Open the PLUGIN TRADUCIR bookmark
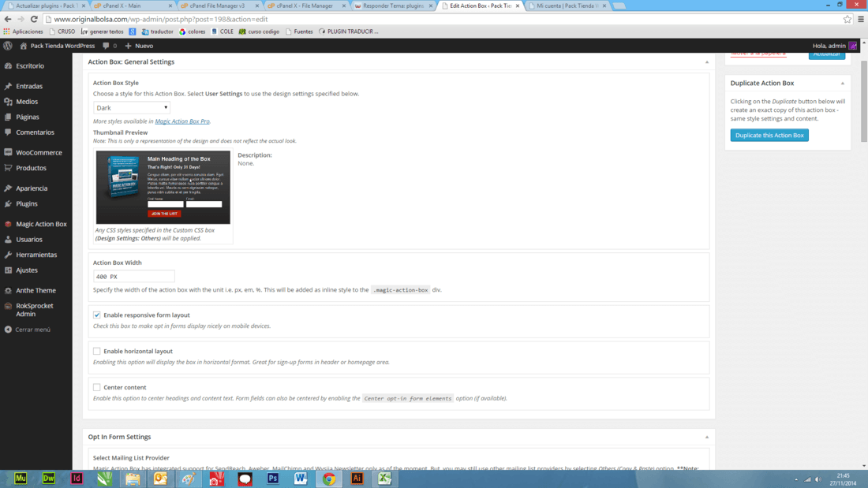The width and height of the screenshot is (868, 488). [x=348, y=32]
